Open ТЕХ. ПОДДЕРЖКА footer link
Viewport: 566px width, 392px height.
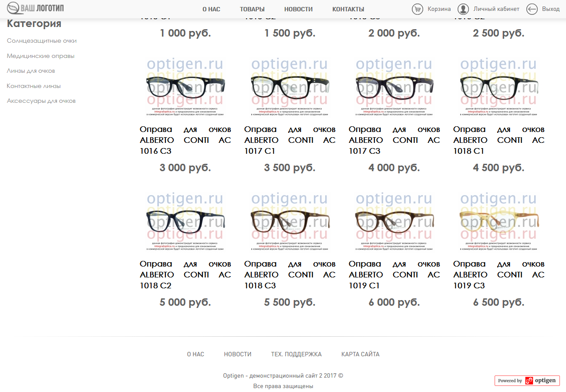296,354
